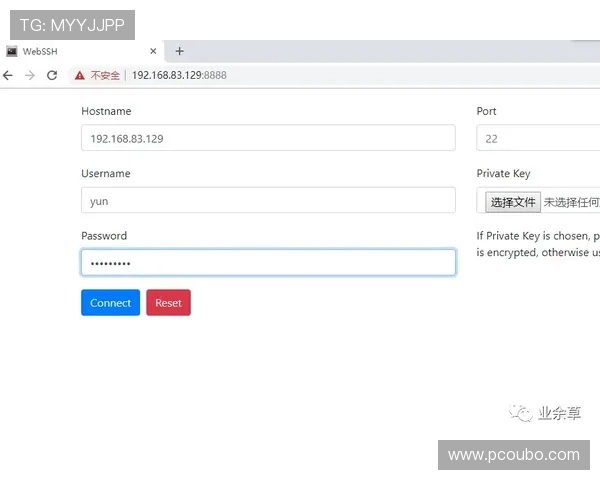
Task: Focus the Hostname input field
Action: [x=268, y=138]
